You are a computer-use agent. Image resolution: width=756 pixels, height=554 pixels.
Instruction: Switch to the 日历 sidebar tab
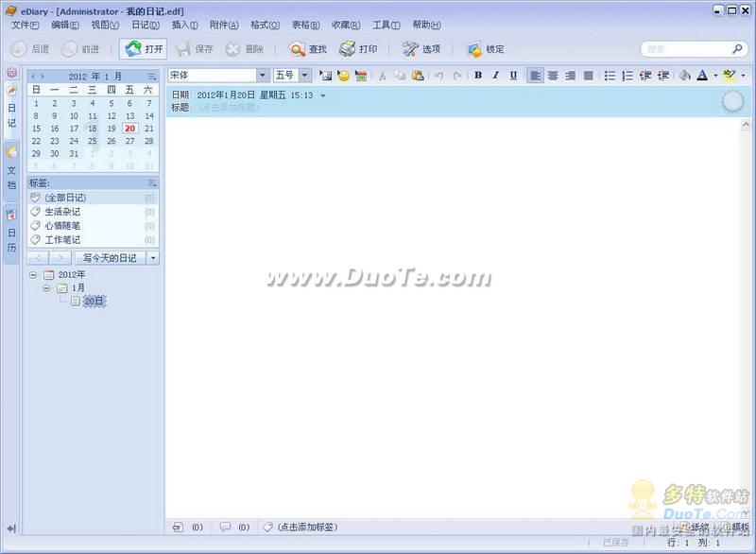(x=11, y=234)
